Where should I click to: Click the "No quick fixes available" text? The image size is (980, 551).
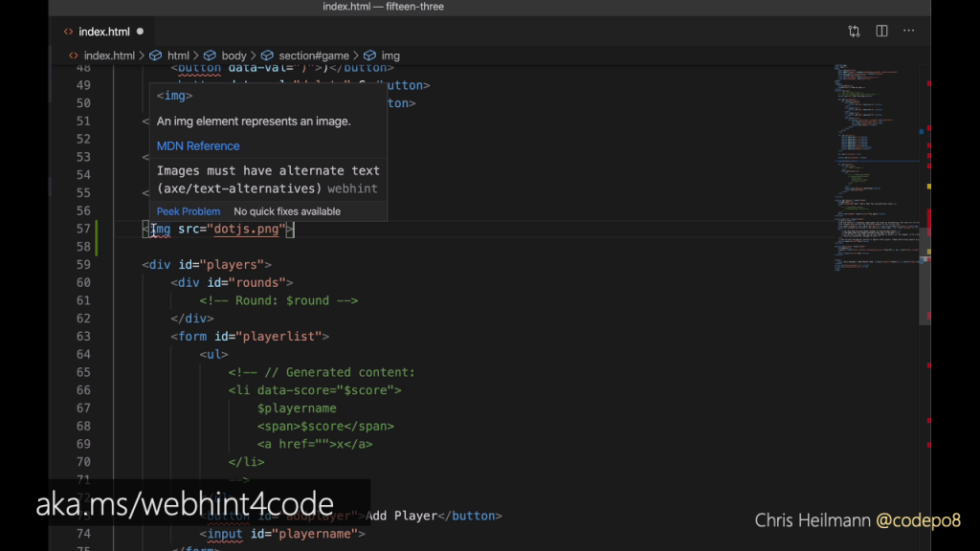tap(287, 211)
